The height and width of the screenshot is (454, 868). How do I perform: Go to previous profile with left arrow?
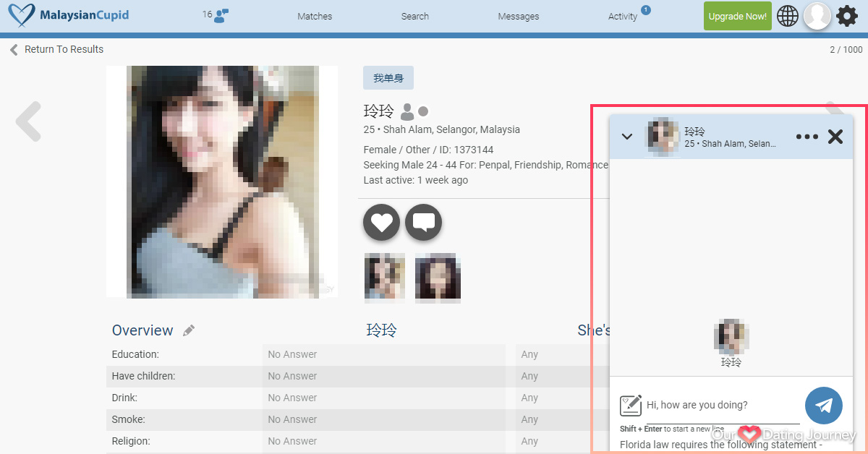point(29,121)
